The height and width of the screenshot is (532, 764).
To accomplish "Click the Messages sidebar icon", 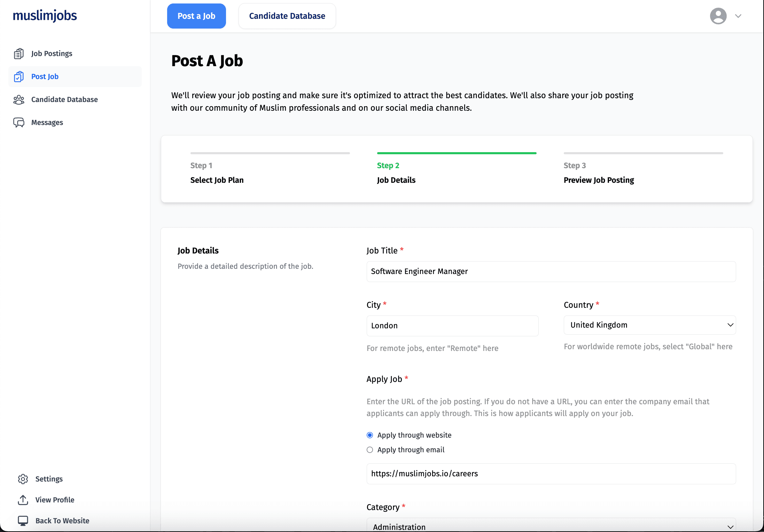I will pos(19,123).
